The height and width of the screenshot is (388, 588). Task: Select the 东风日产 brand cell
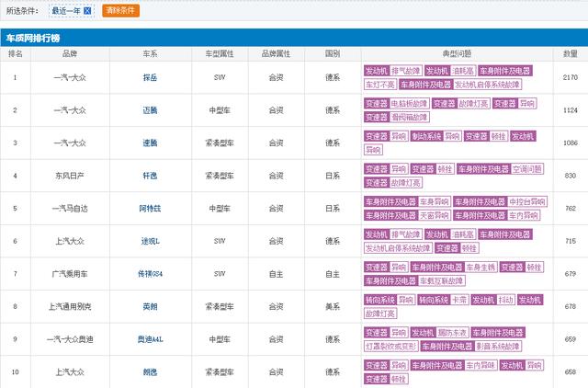70,176
